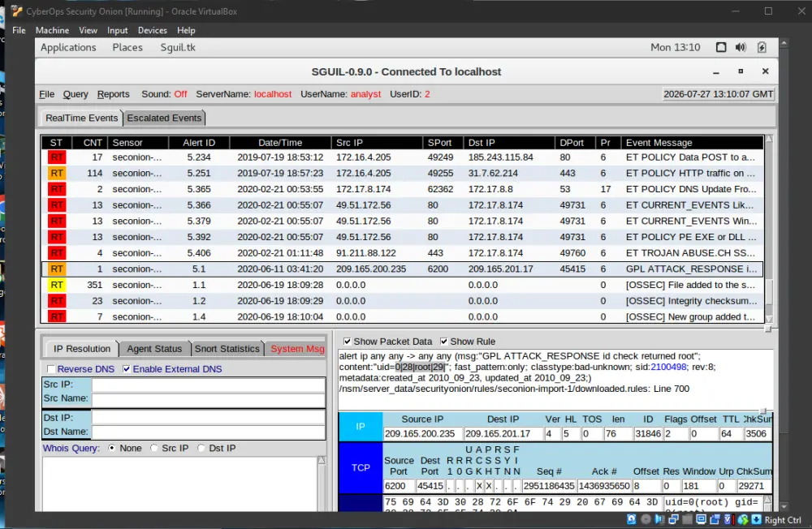Toggle the Show Packet Data checkbox
Viewport: 812px width, 529px height.
coord(347,341)
